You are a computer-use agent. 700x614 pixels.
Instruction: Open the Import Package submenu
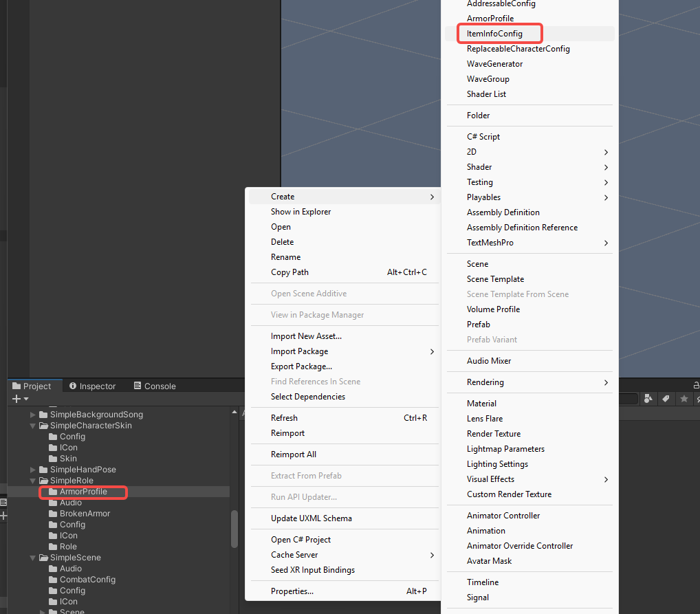pos(344,351)
